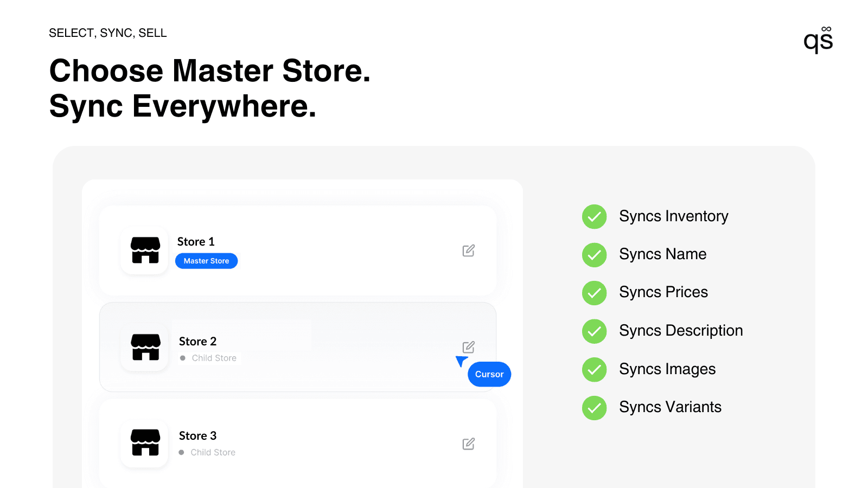Open the edit pencil for Store 3

[468, 444]
